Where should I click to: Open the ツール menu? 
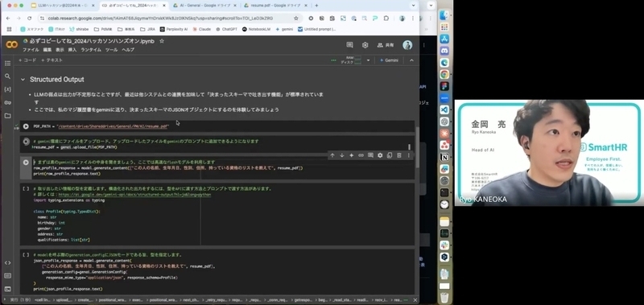click(x=111, y=50)
